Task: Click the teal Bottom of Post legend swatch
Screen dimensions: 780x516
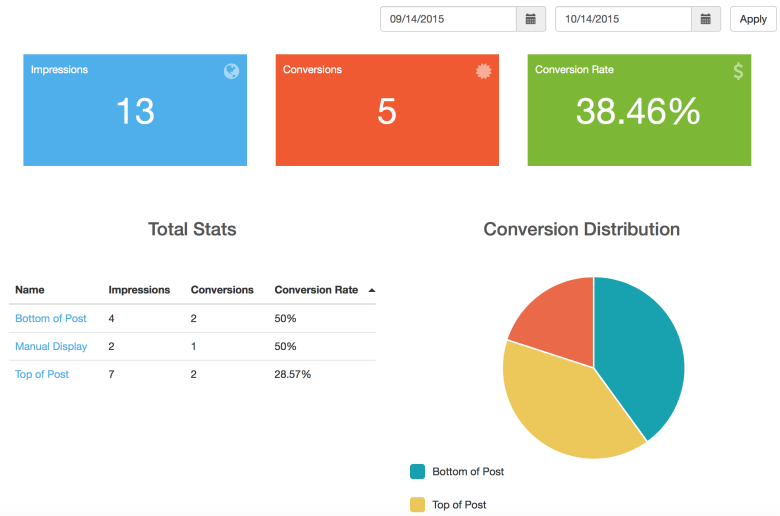Action: click(x=417, y=471)
